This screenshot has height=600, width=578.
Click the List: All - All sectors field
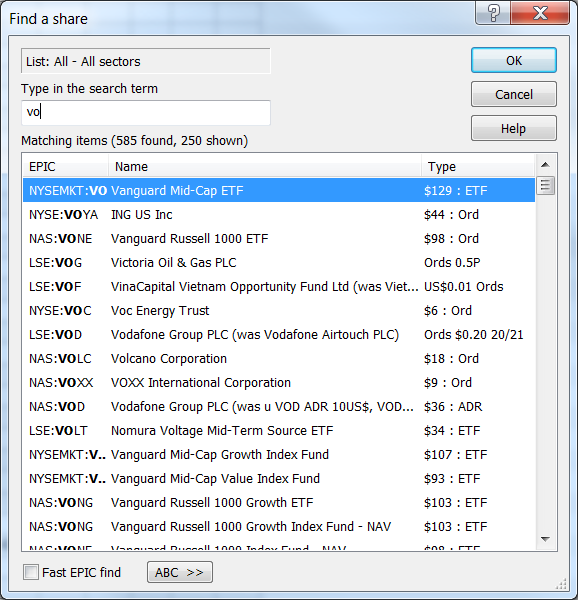pyautogui.click(x=146, y=61)
